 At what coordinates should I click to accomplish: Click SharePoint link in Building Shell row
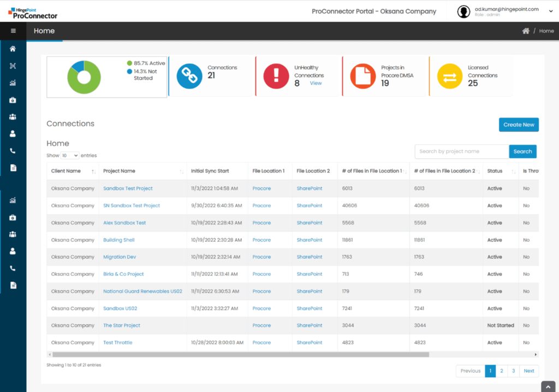pyautogui.click(x=310, y=240)
